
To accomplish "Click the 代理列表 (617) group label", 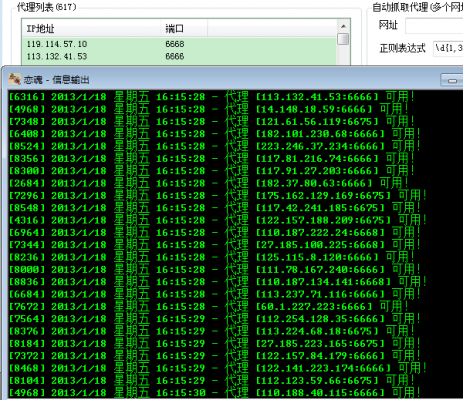I will tap(47, 7).
